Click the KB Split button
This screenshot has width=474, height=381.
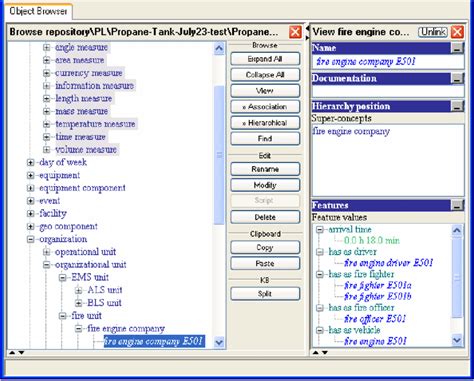point(265,294)
